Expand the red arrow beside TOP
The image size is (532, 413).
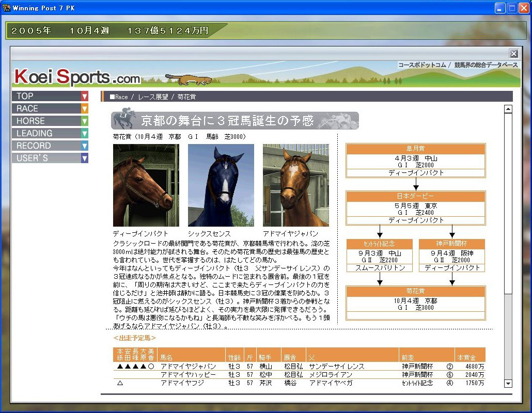tap(85, 96)
